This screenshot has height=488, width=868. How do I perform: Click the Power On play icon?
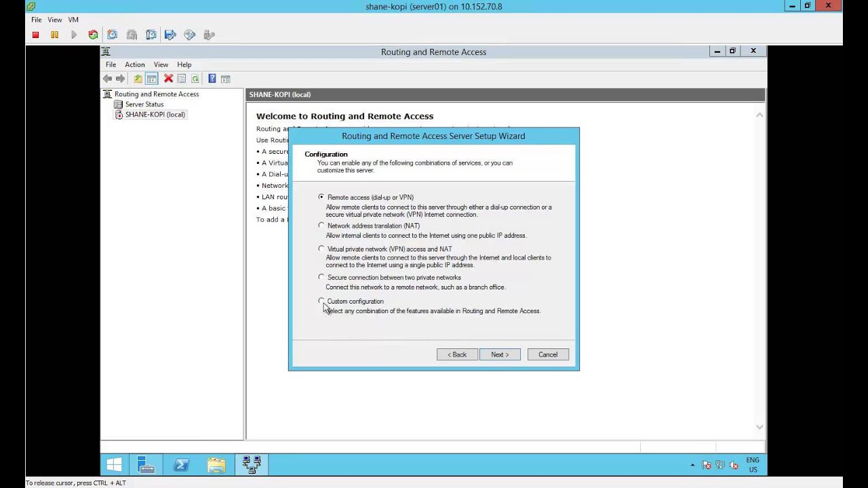click(74, 35)
